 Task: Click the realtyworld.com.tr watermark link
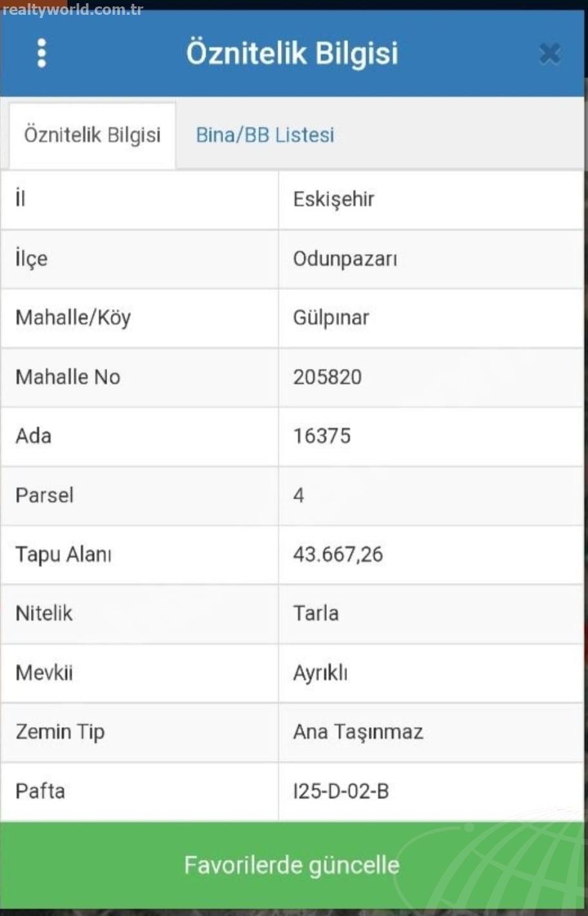[x=72, y=10]
